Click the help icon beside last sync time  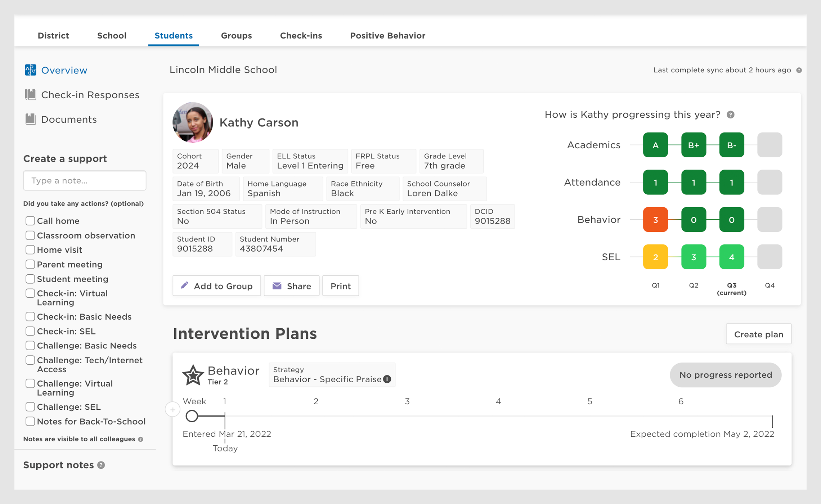[799, 70]
